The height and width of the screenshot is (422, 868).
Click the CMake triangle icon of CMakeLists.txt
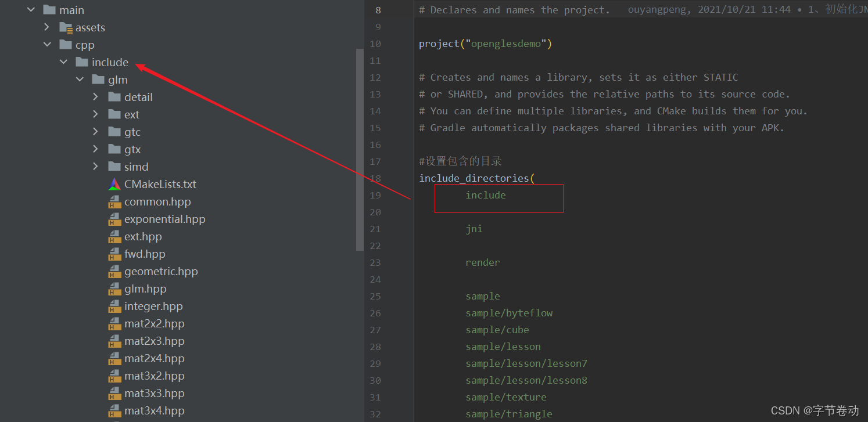click(x=114, y=184)
